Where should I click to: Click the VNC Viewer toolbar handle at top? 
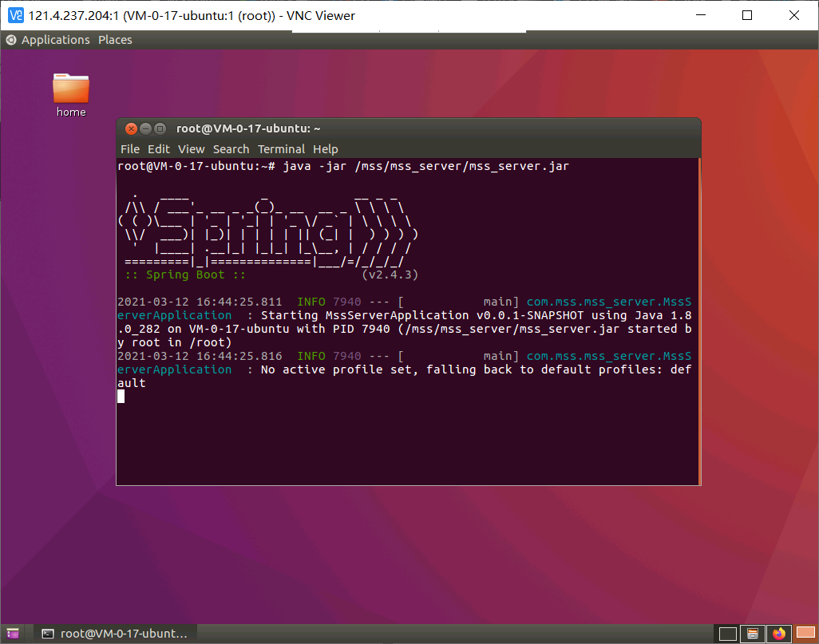pos(409,32)
